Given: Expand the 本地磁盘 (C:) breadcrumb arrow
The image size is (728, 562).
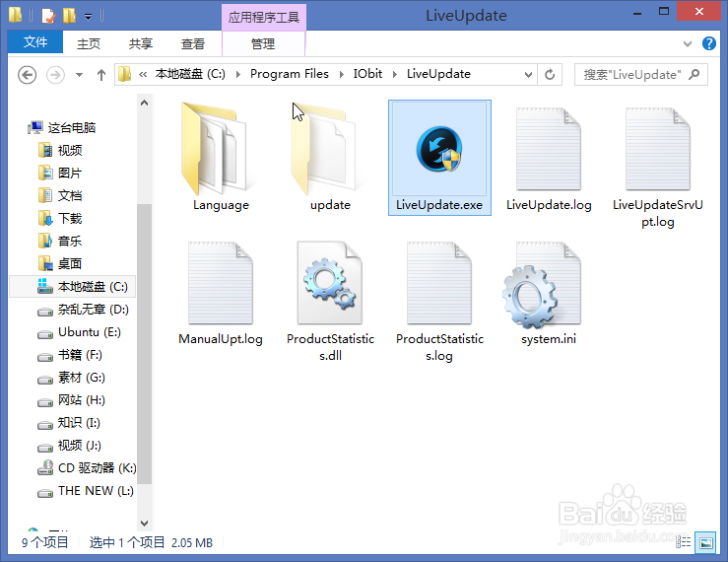Looking at the screenshot, I should 238,74.
